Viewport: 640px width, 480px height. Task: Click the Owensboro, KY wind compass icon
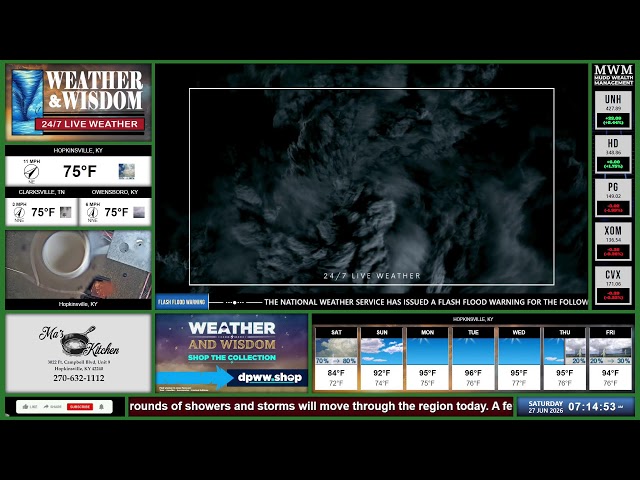(93, 213)
